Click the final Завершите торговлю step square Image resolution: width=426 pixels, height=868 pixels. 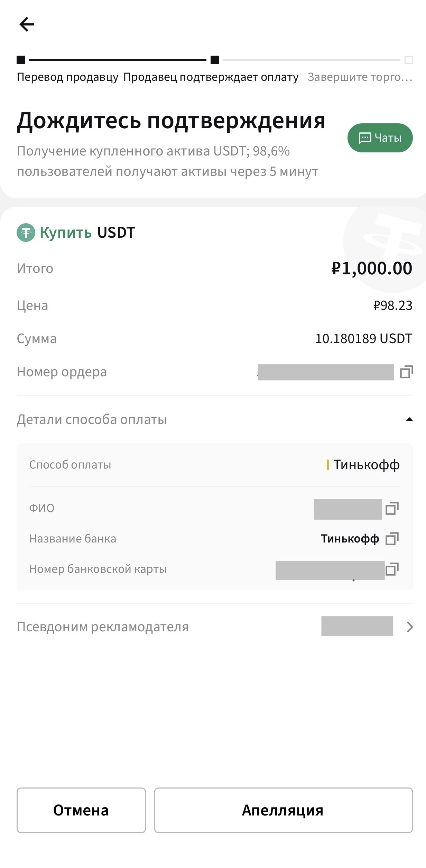point(409,60)
